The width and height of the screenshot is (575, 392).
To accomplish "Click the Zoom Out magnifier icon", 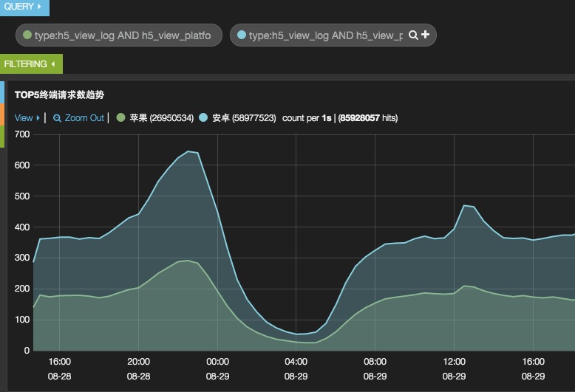I will pyautogui.click(x=57, y=118).
